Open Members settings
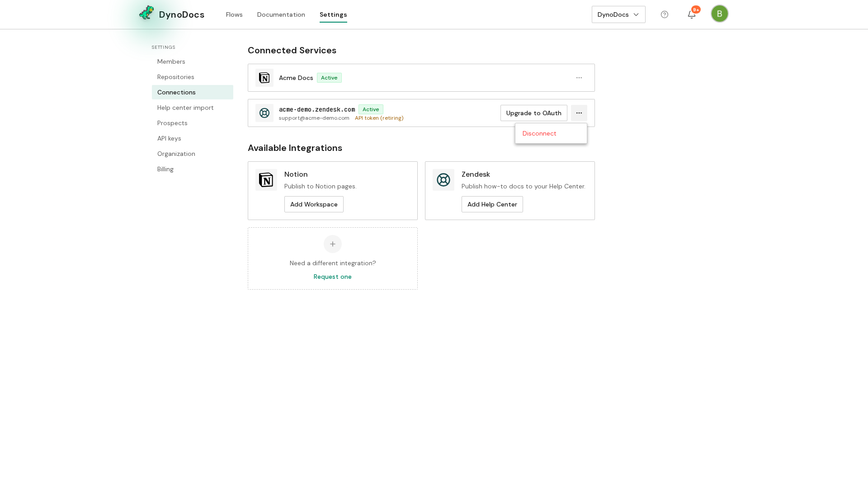The height and width of the screenshot is (488, 868). pyautogui.click(x=193, y=61)
